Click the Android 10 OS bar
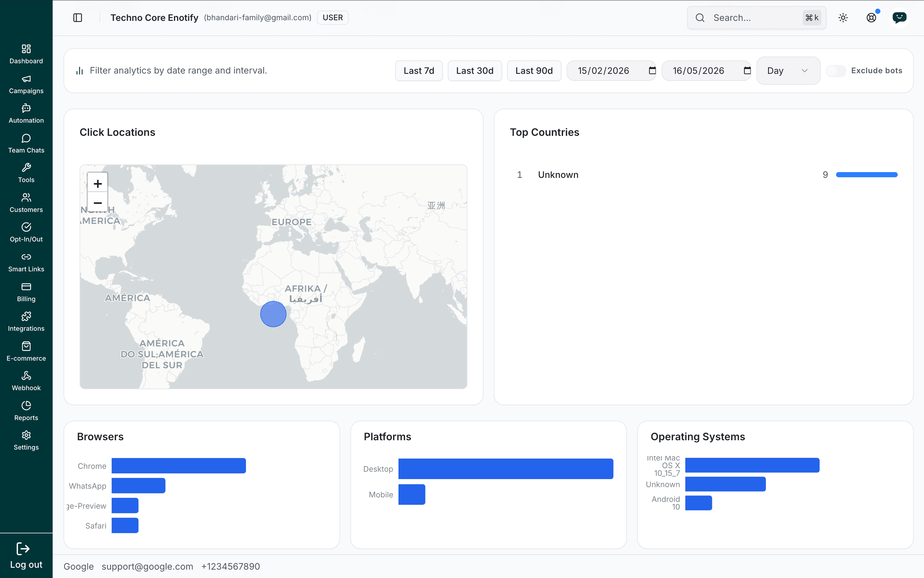The height and width of the screenshot is (578, 924). point(698,503)
